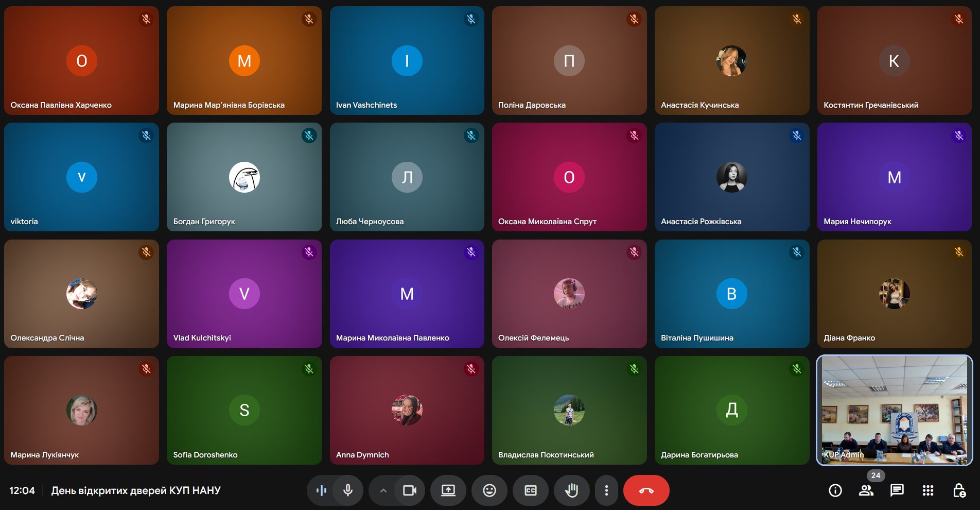Open the in-call chat panel
The image size is (980, 510).
tap(897, 490)
